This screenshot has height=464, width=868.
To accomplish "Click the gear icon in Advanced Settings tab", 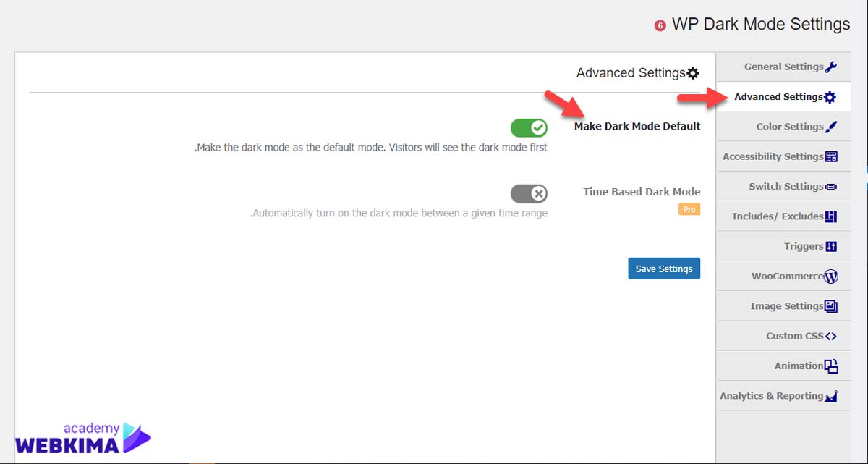I will tap(830, 97).
